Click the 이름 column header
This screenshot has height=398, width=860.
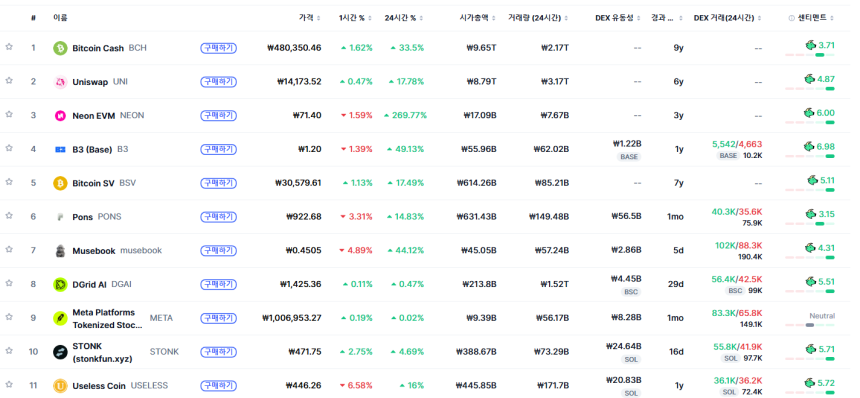coord(60,18)
